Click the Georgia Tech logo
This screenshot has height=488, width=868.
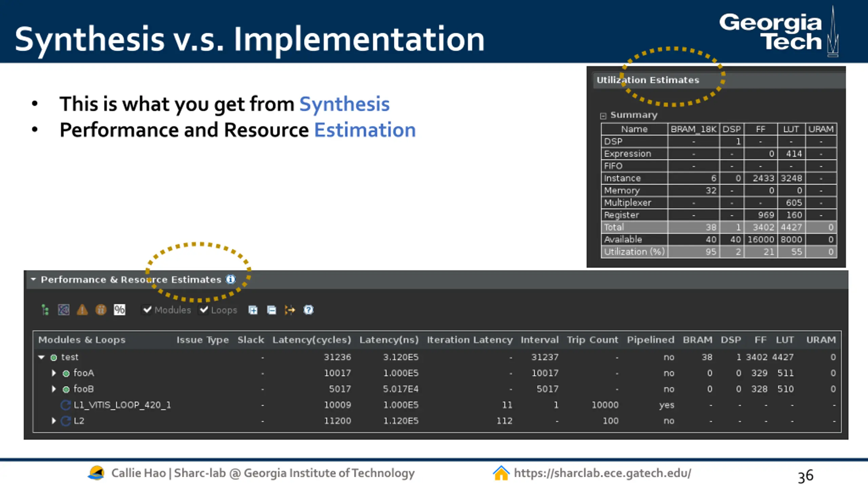(x=779, y=32)
